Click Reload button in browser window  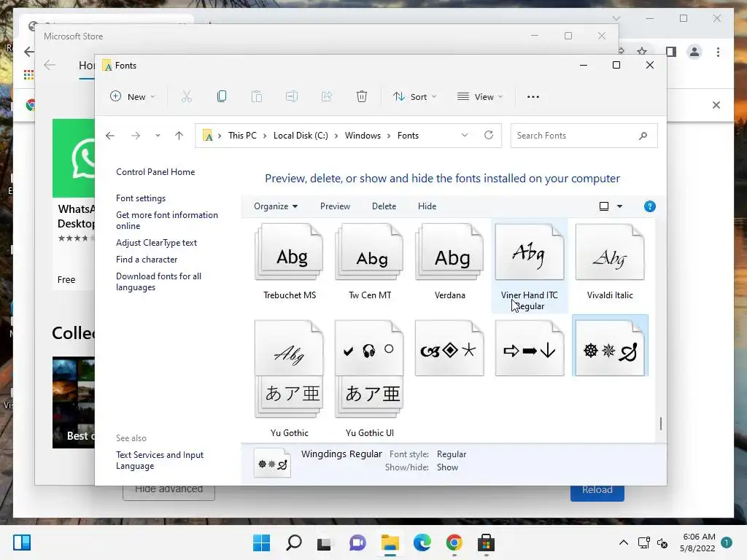click(x=597, y=492)
